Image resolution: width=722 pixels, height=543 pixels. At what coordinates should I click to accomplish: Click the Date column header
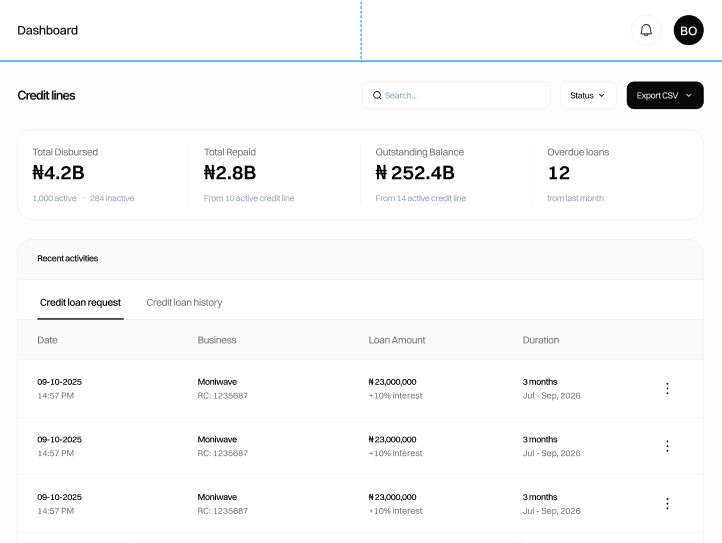[x=47, y=340]
